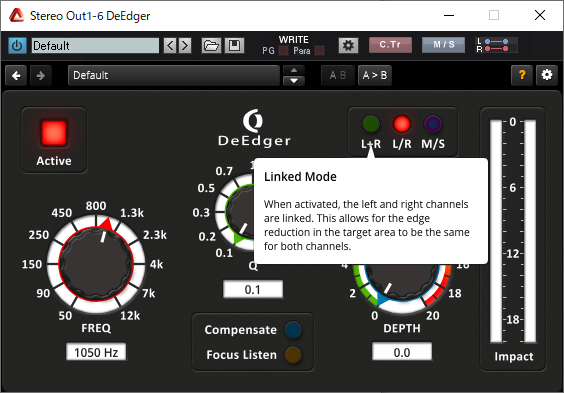Go to previous host preset arrow
Image resolution: width=564 pixels, height=393 pixels.
coord(170,46)
